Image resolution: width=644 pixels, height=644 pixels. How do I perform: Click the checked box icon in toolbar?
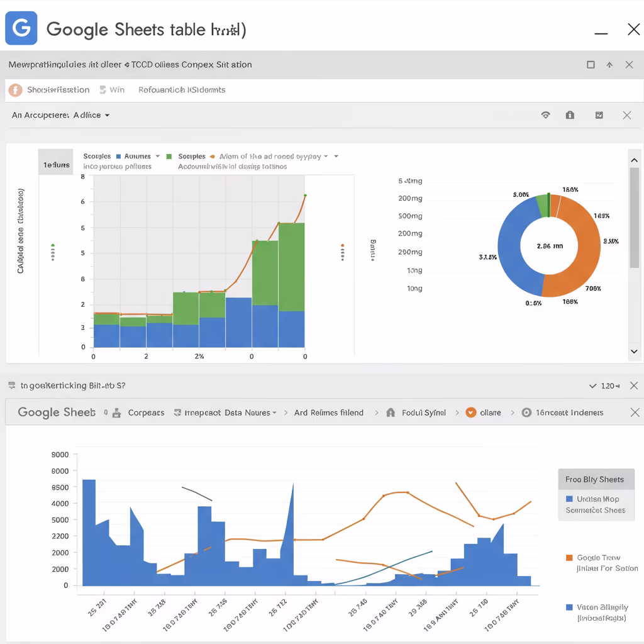click(x=599, y=115)
